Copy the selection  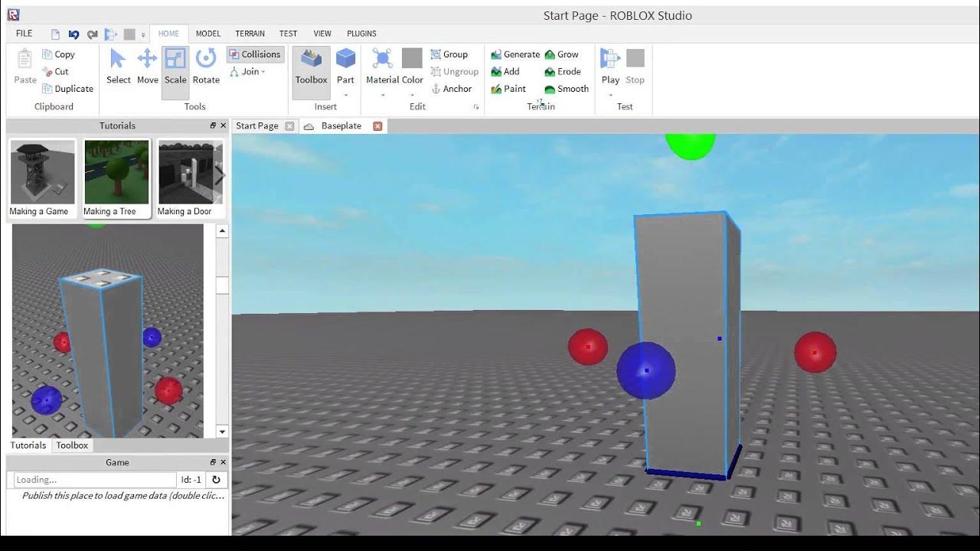pos(58,54)
